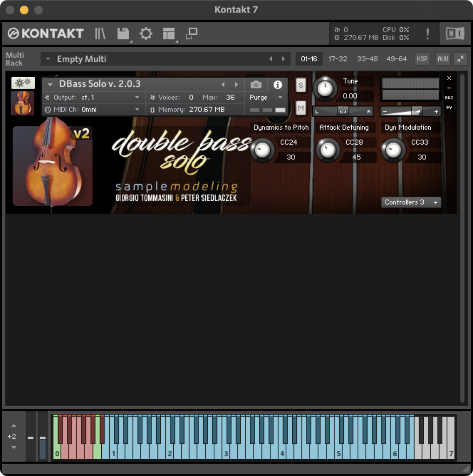Click the CC24 value 30 field
The height and width of the screenshot is (476, 473).
291,157
